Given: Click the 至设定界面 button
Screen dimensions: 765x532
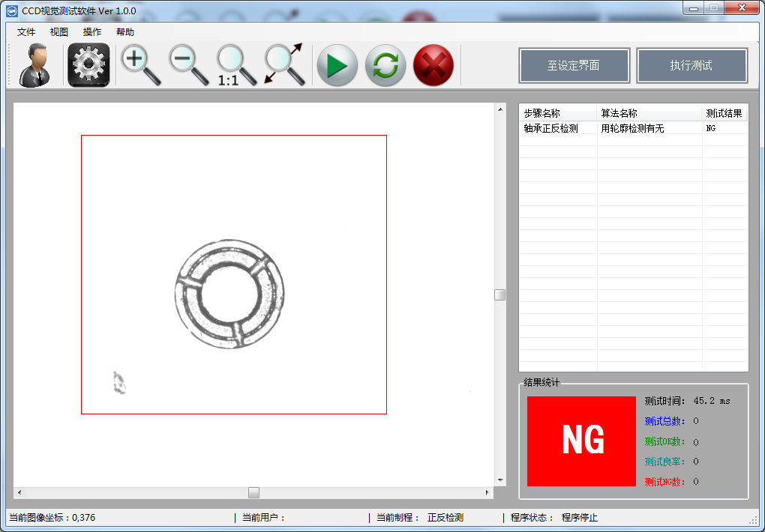Looking at the screenshot, I should (x=574, y=65).
